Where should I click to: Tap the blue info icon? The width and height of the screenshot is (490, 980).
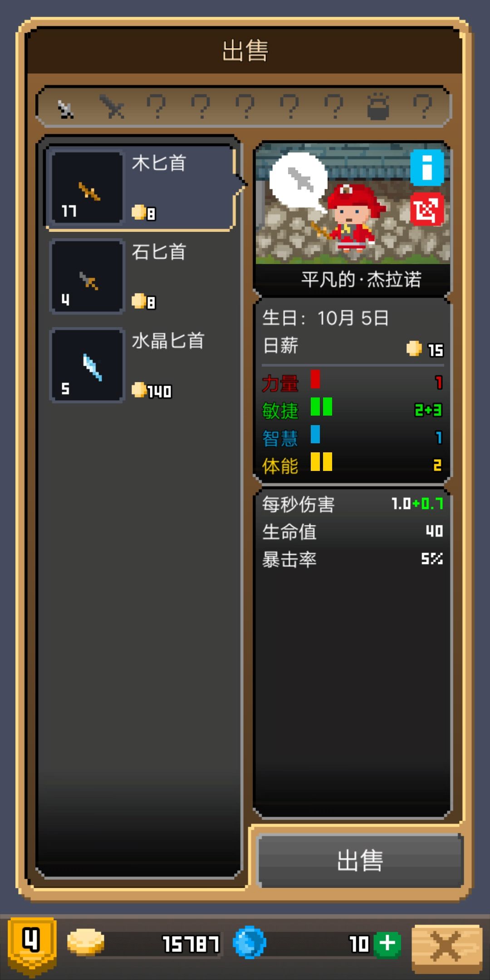pos(427,167)
